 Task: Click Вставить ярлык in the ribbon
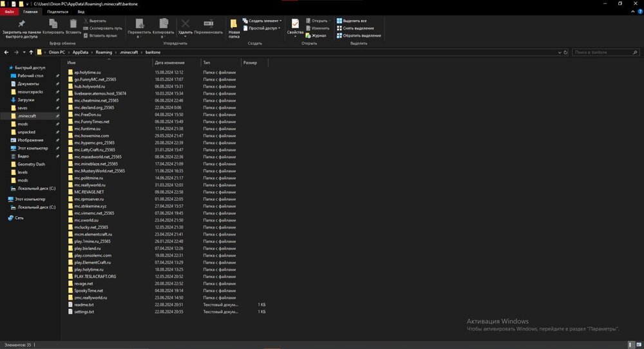coord(100,35)
